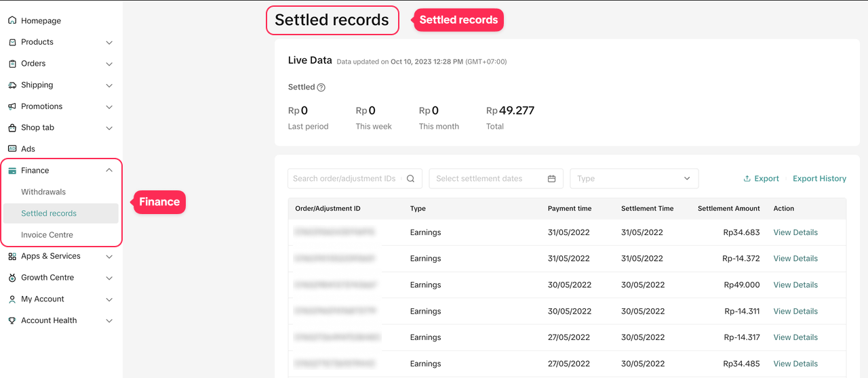This screenshot has height=378, width=868.
Task: Collapse the Finance section chevron
Action: pyautogui.click(x=109, y=171)
